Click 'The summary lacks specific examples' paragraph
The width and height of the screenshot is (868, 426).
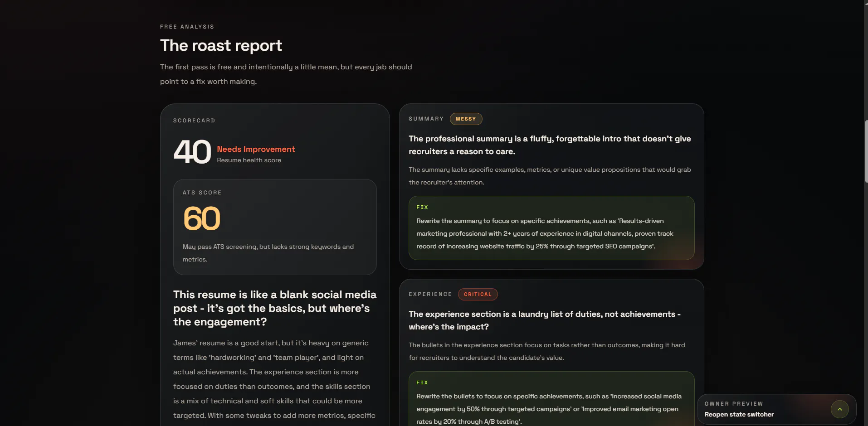tap(550, 176)
